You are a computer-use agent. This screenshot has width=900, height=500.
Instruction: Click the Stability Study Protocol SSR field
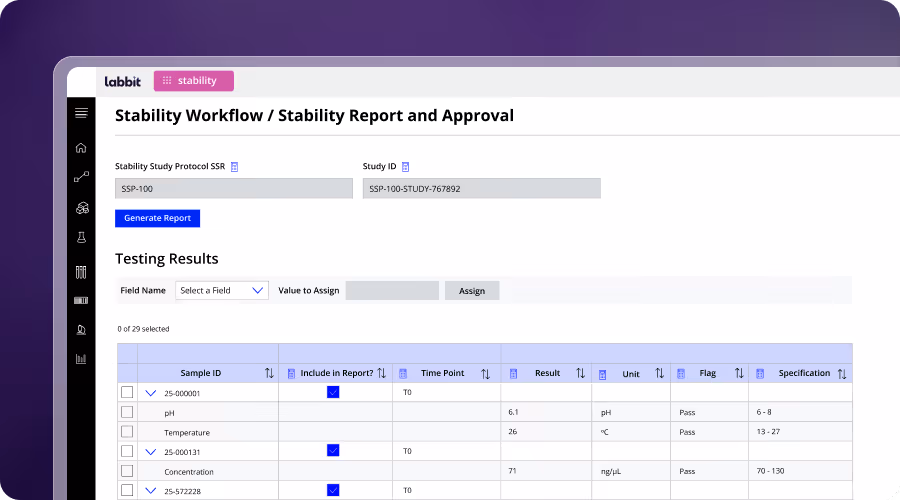[234, 188]
